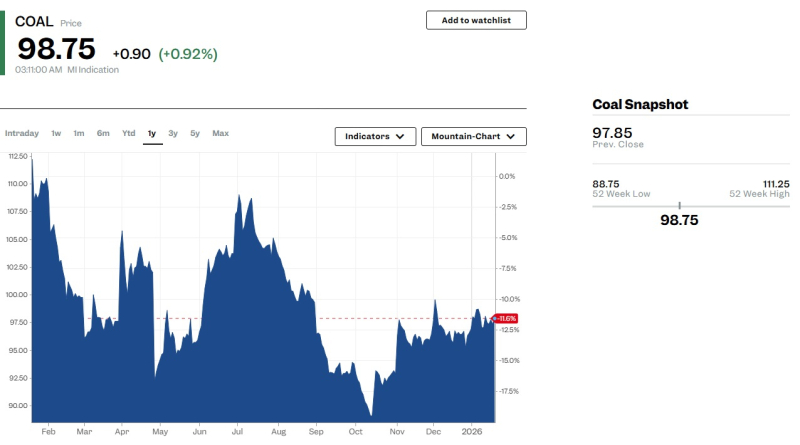
Task: Click the 52 week range slider marker
Action: coord(679,206)
